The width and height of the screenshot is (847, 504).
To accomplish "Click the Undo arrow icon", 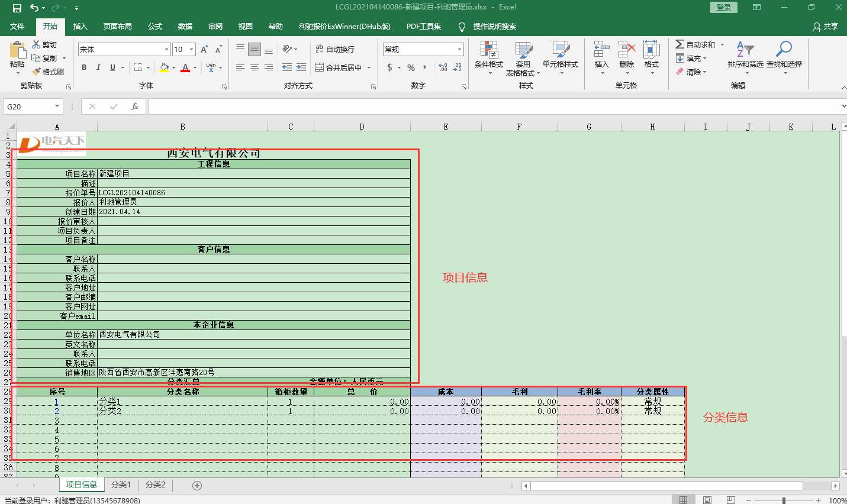I will point(34,8).
